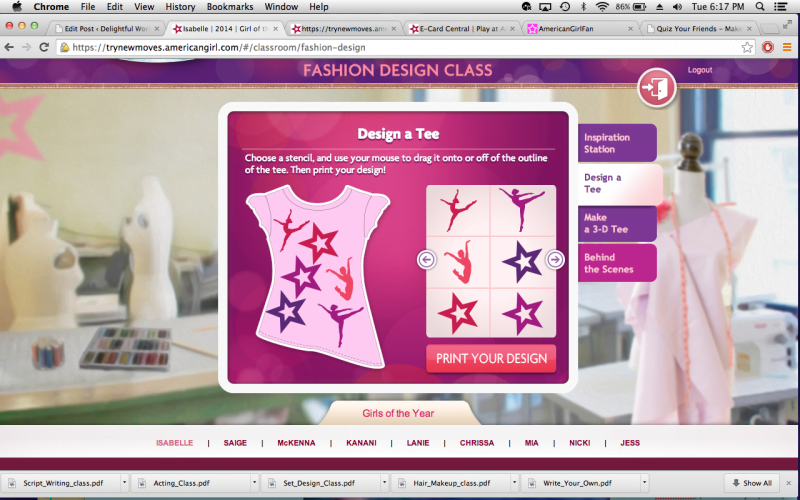Viewport: 800px width, 500px height.
Task: Open Set_Design_Class.pdf download
Action: coord(319,483)
